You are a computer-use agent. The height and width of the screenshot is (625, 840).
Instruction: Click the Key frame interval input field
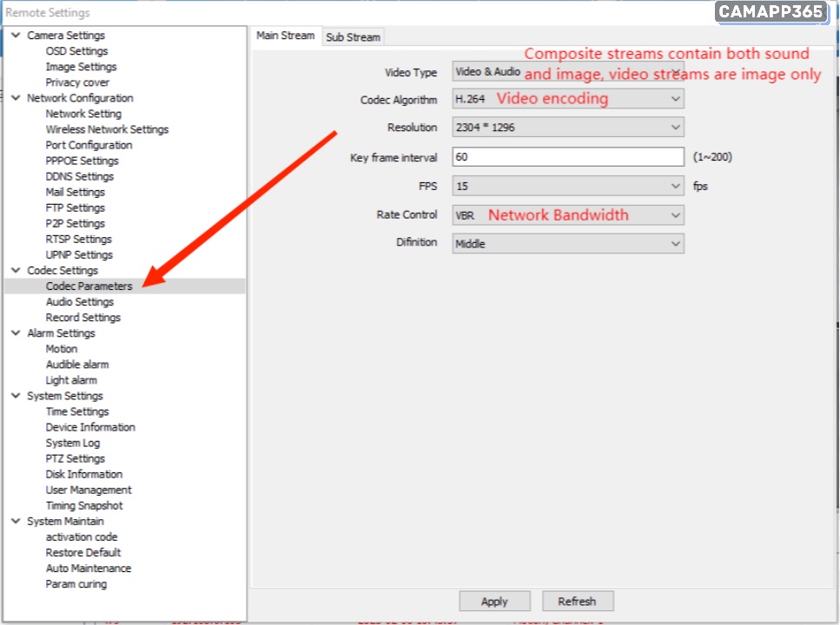[568, 157]
